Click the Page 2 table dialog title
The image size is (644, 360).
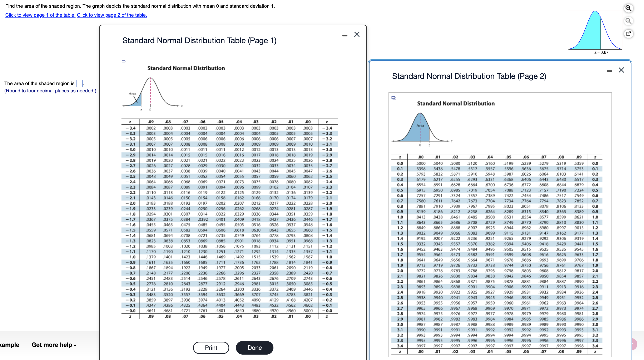click(469, 76)
